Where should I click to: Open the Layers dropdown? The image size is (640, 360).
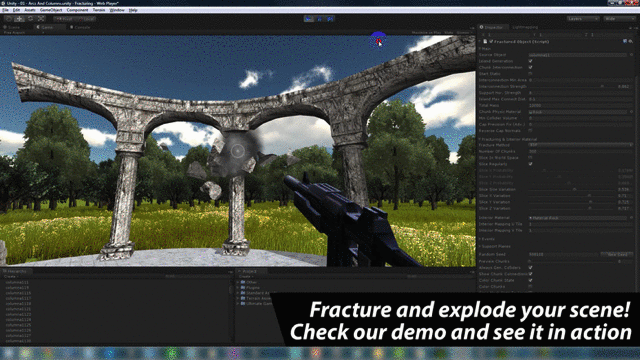pyautogui.click(x=582, y=19)
